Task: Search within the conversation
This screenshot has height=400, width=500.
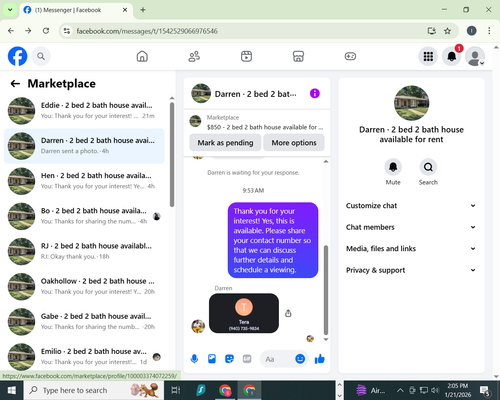Action: point(428,167)
